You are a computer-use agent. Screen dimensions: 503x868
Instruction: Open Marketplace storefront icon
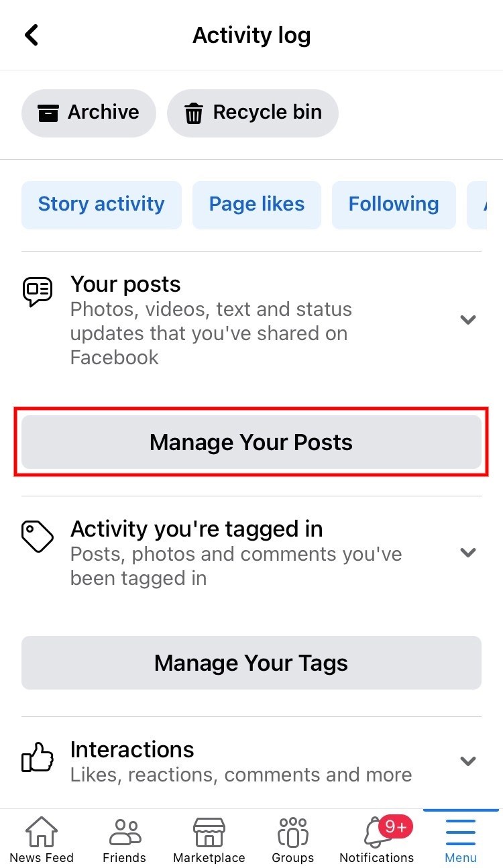[209, 832]
